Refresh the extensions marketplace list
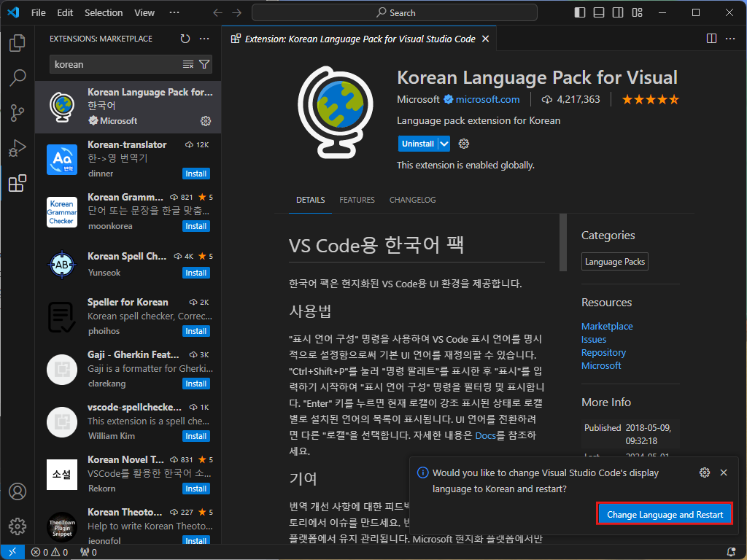The image size is (747, 560). (185, 39)
